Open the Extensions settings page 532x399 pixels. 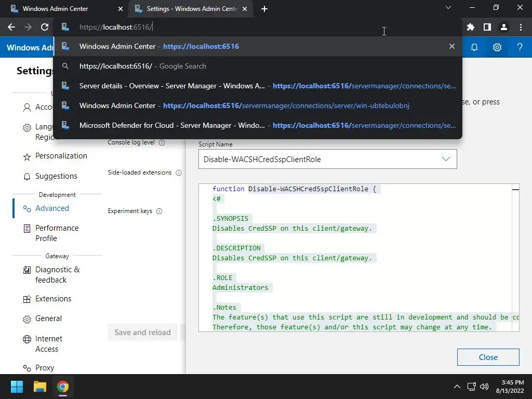[54, 299]
